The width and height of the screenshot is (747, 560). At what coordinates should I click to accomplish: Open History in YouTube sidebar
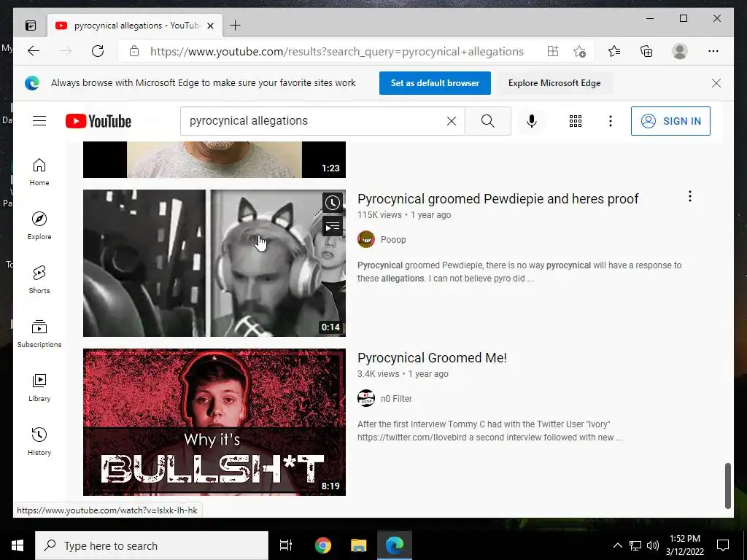pos(39,442)
